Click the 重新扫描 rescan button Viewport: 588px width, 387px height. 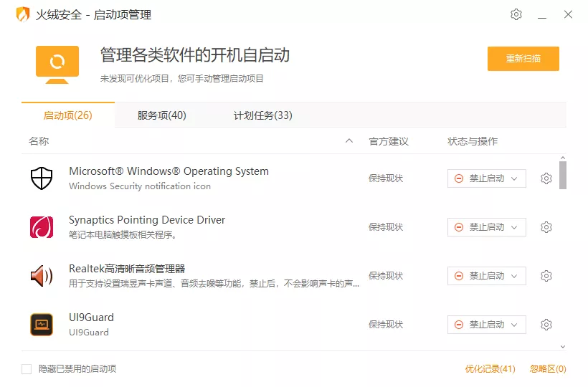point(523,59)
